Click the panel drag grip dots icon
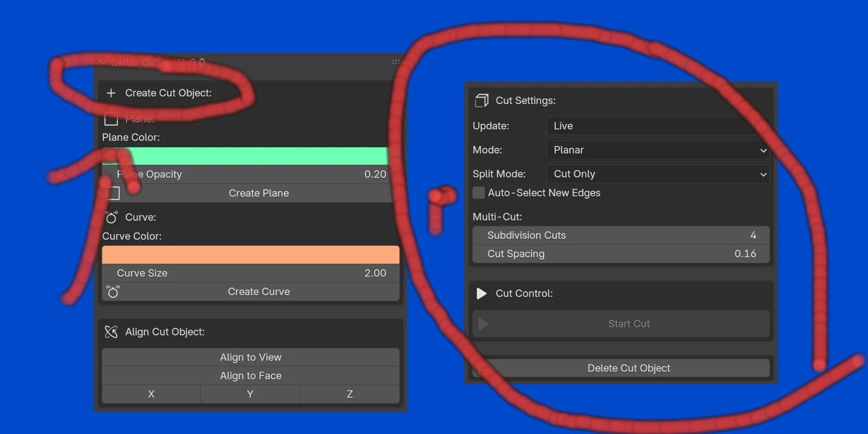 [395, 62]
